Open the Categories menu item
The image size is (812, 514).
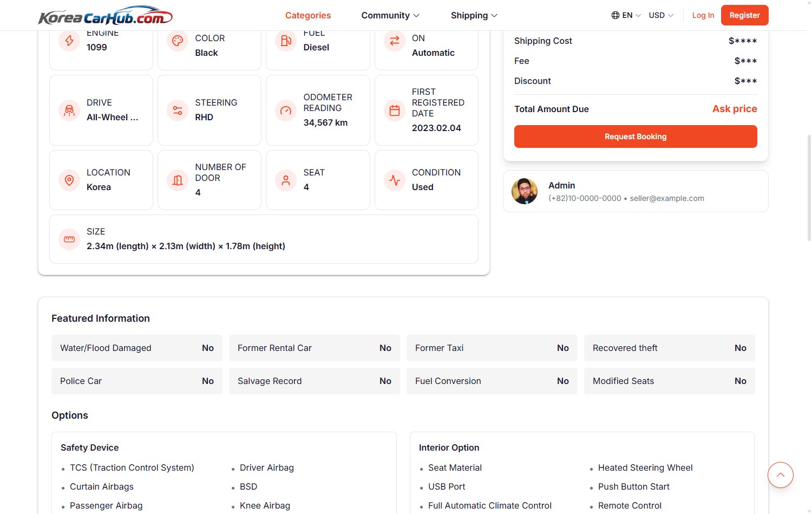pyautogui.click(x=308, y=15)
